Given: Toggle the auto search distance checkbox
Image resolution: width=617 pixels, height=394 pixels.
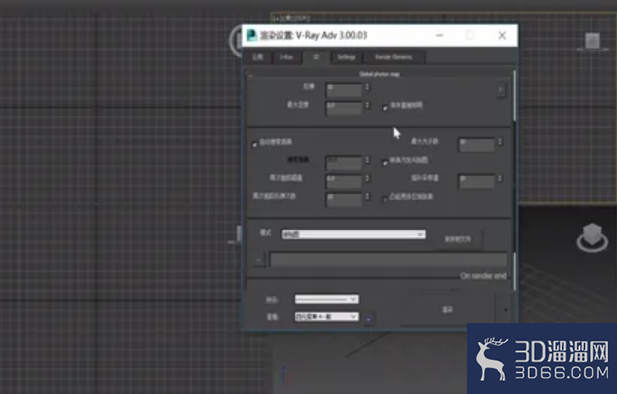Looking at the screenshot, I should tap(255, 143).
